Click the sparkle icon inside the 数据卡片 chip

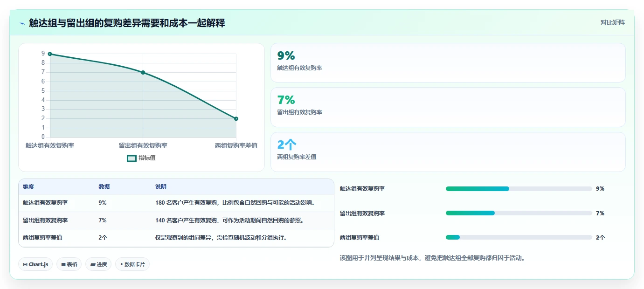click(121, 264)
